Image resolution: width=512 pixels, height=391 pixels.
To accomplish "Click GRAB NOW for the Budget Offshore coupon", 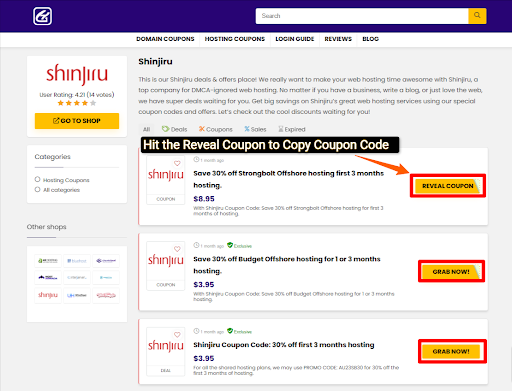I will [451, 272].
